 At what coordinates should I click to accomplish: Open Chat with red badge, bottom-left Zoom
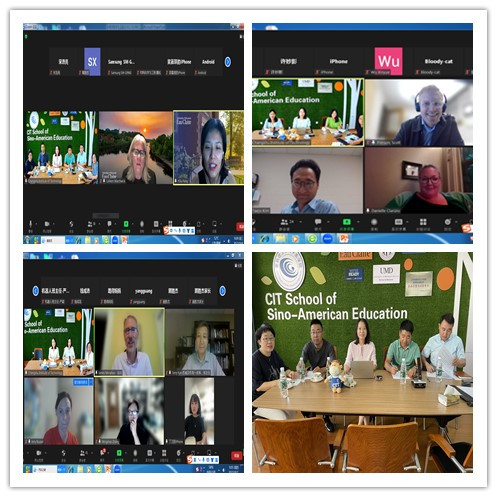tap(103, 453)
